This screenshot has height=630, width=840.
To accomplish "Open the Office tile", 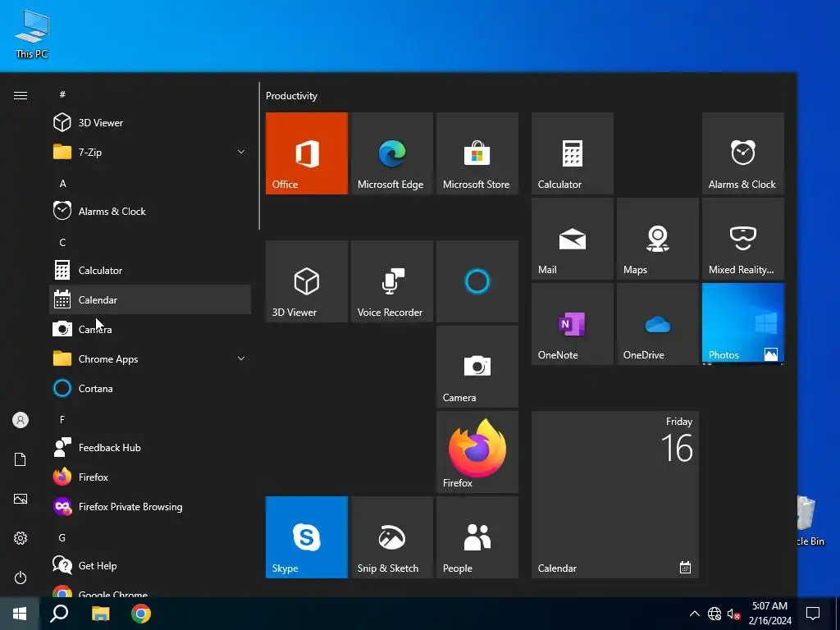I will (x=307, y=153).
